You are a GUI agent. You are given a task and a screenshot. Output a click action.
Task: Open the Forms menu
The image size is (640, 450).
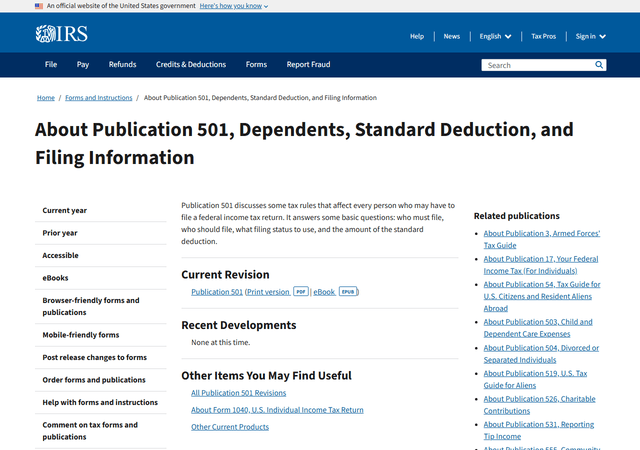coord(256,65)
